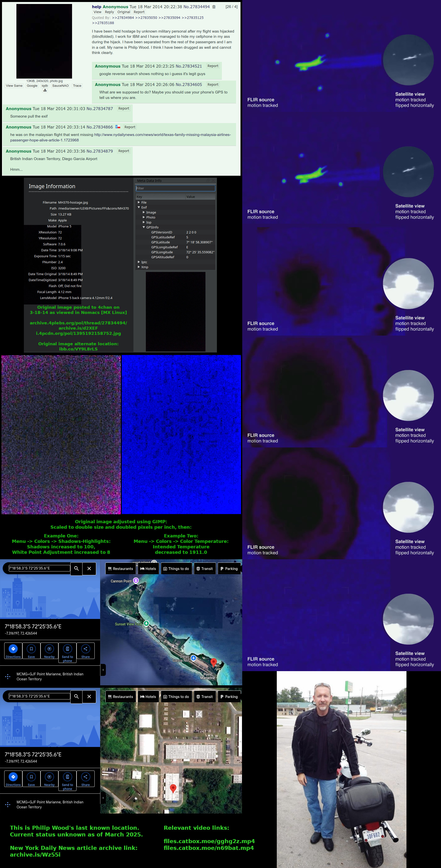Save the place in the island overview Maps panel
This screenshot has height=868, width=441.
[31, 651]
